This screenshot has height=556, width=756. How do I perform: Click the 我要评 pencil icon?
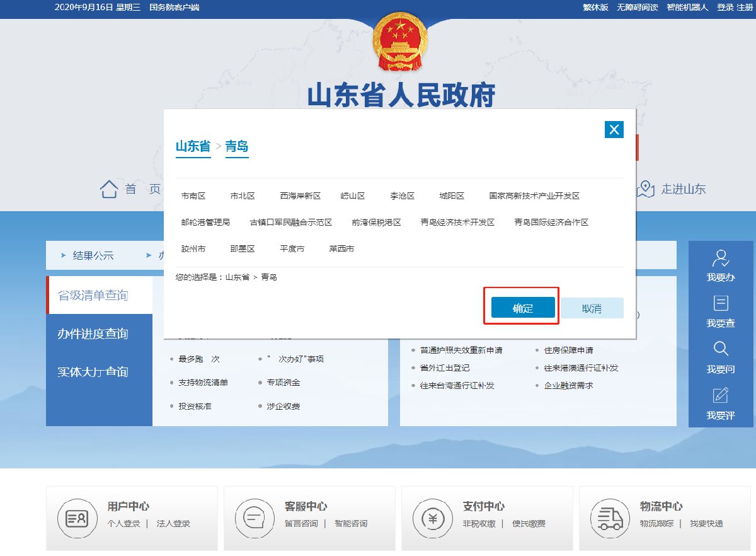click(x=721, y=395)
